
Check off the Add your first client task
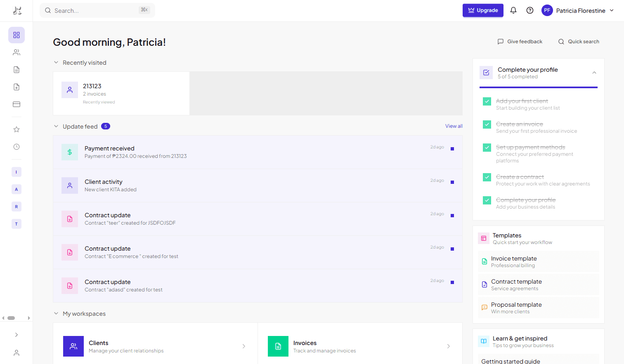[x=487, y=101]
